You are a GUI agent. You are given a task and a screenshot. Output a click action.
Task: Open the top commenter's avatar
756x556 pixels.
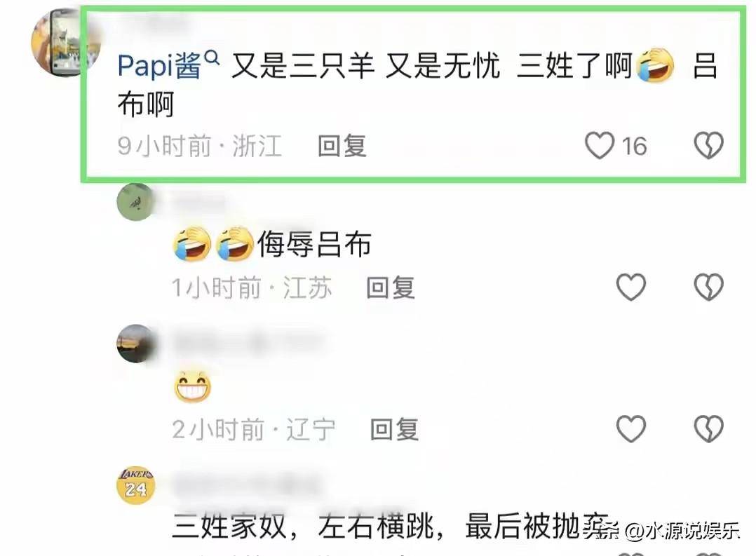pos(66,42)
